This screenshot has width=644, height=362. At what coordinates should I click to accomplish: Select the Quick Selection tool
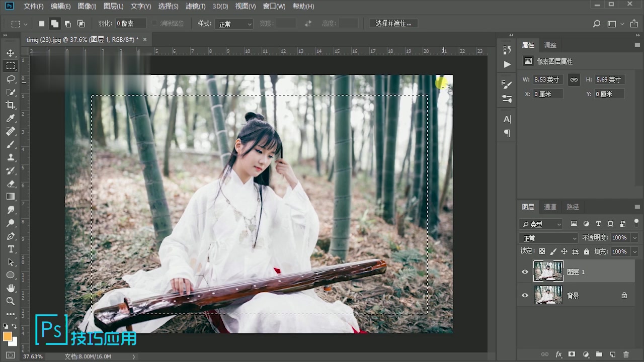tap(11, 92)
